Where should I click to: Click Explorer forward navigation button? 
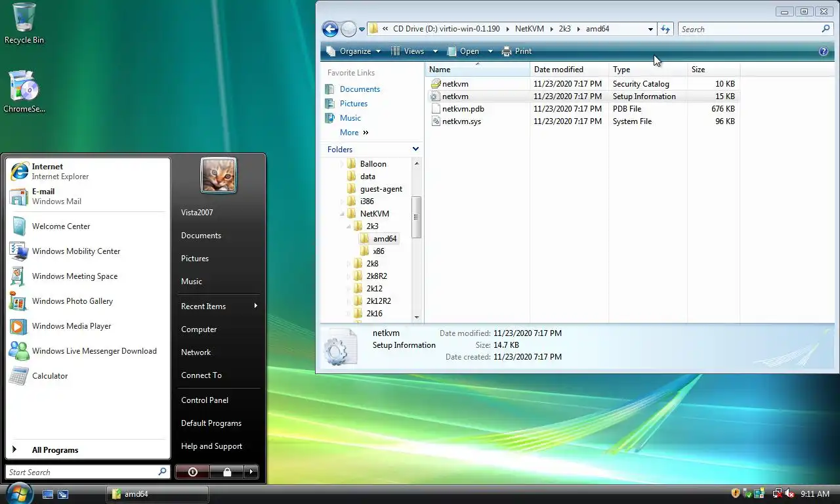coord(348,29)
